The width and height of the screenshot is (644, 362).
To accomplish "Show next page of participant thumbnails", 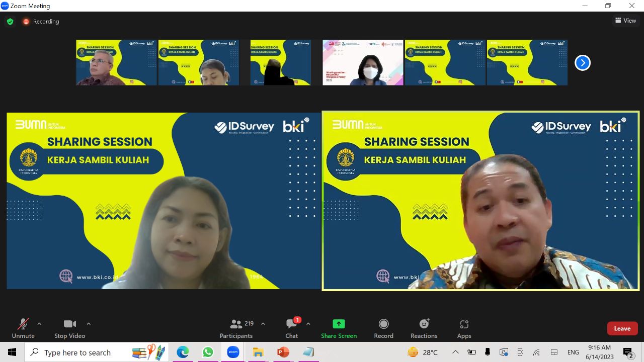I will point(582,63).
